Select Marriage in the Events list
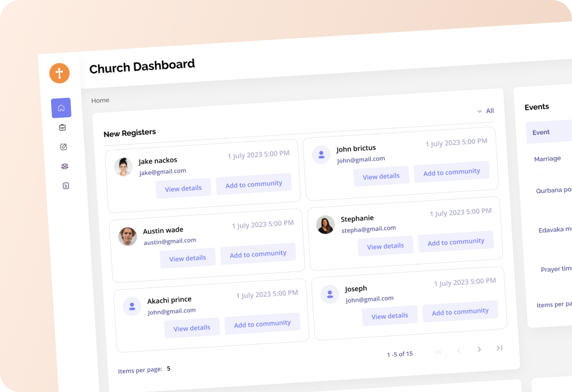This screenshot has width=572, height=392. pos(547,159)
